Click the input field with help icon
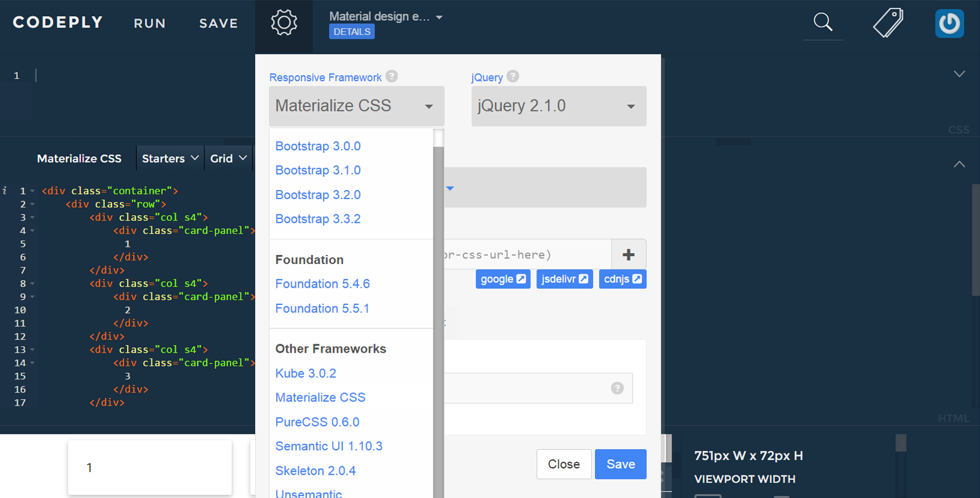This screenshot has height=498, width=980. coord(538,388)
